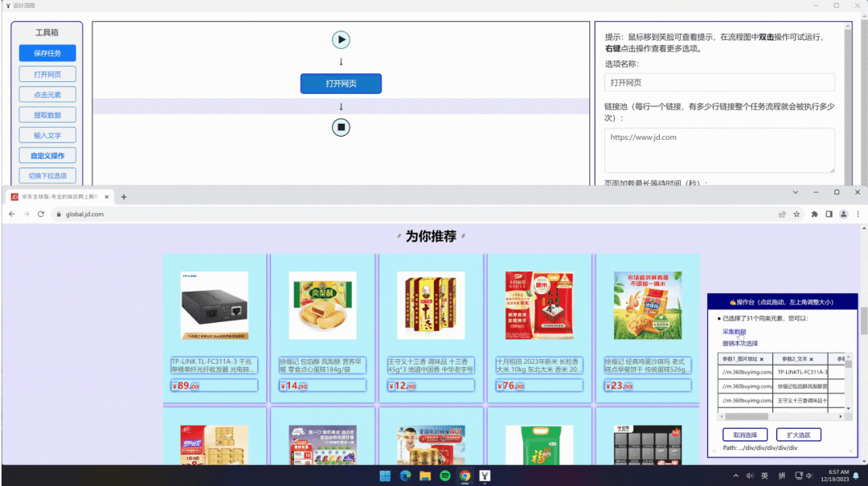Click the 操作台 panel title bar
Screen dimensions: 868x486
coord(782,302)
